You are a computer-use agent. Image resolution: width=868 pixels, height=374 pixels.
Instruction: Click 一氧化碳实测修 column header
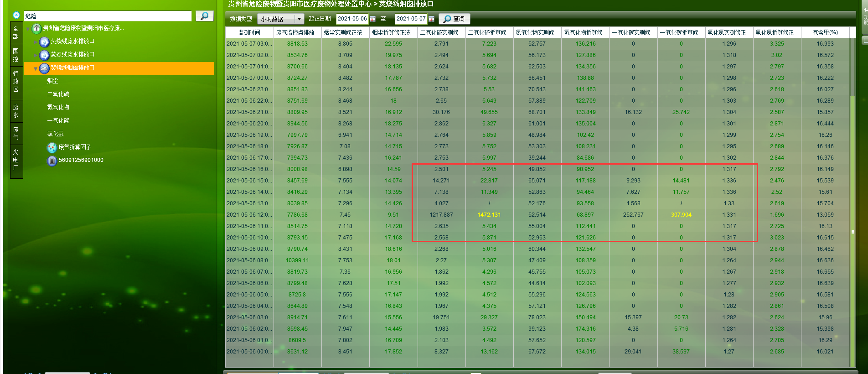(633, 32)
